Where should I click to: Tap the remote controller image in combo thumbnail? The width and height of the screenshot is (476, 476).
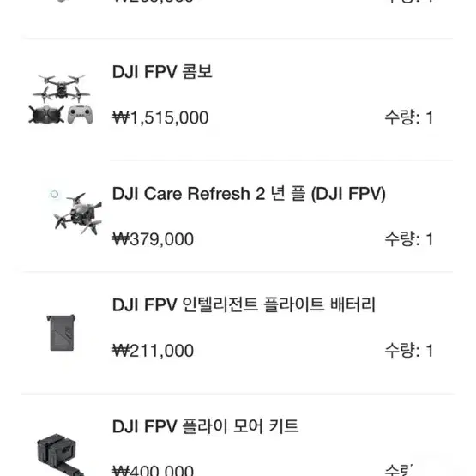(80, 114)
